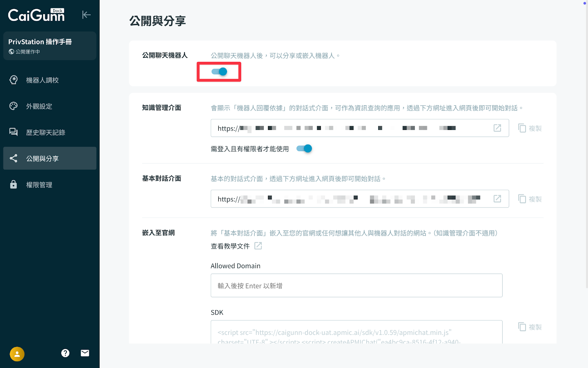588x368 pixels.
Task: Collapse the sidebar with the arrow icon
Action: [86, 15]
